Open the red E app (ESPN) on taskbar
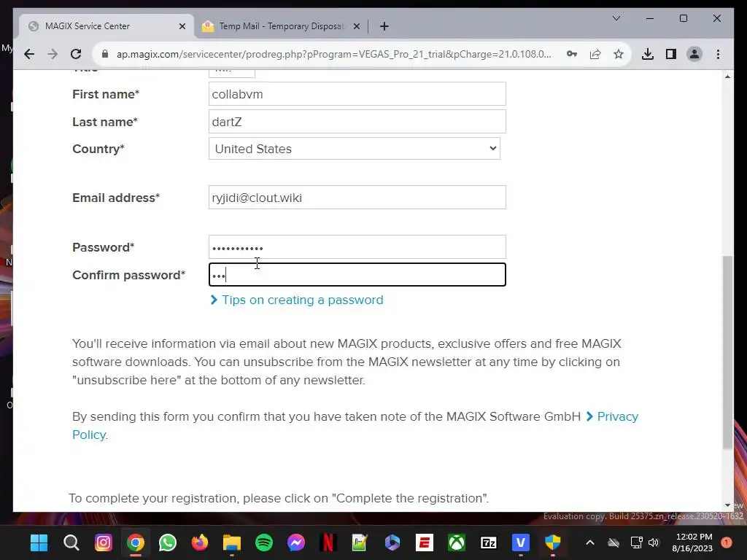This screenshot has width=747, height=560. [425, 542]
